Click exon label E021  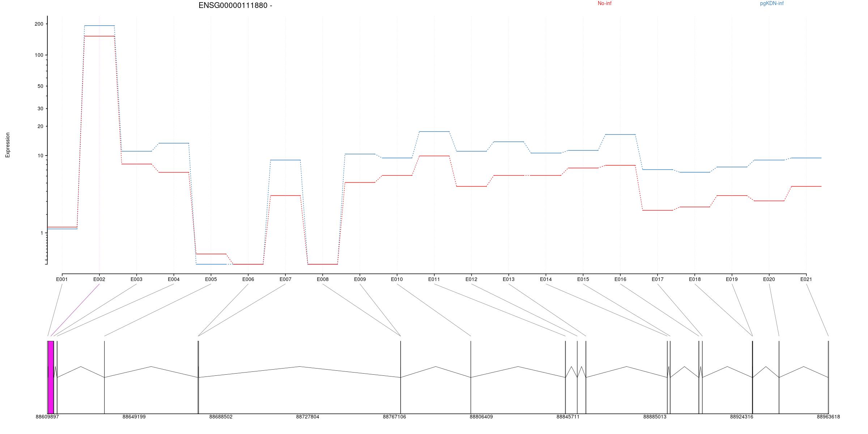(x=806, y=279)
